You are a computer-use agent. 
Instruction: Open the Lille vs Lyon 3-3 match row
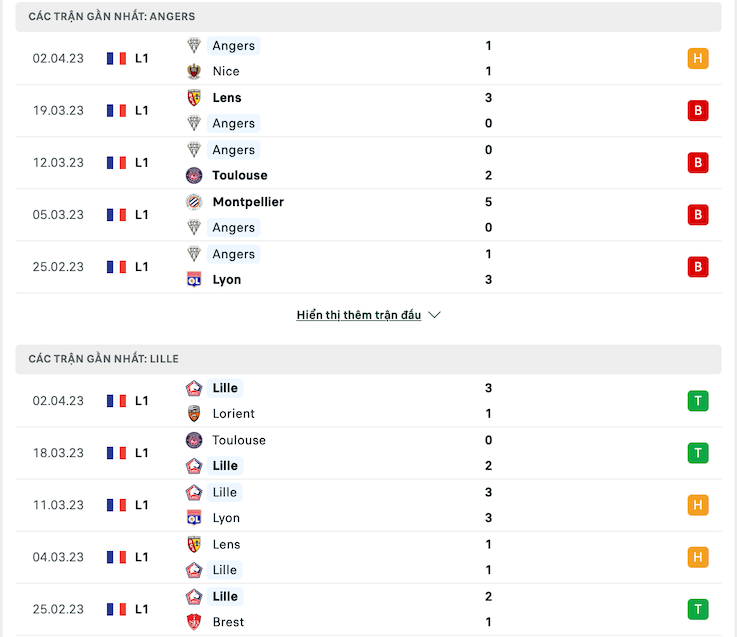point(368,505)
